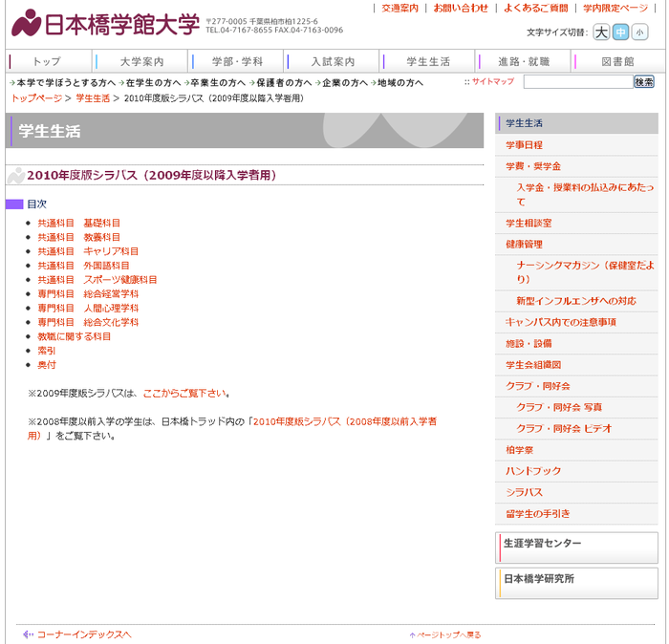Open 共通科目 スポーツ健康科目 syllabus link

pos(97,280)
